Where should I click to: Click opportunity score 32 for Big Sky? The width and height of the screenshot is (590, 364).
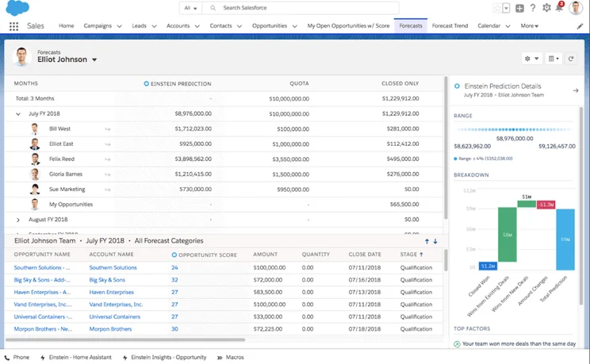click(x=174, y=280)
